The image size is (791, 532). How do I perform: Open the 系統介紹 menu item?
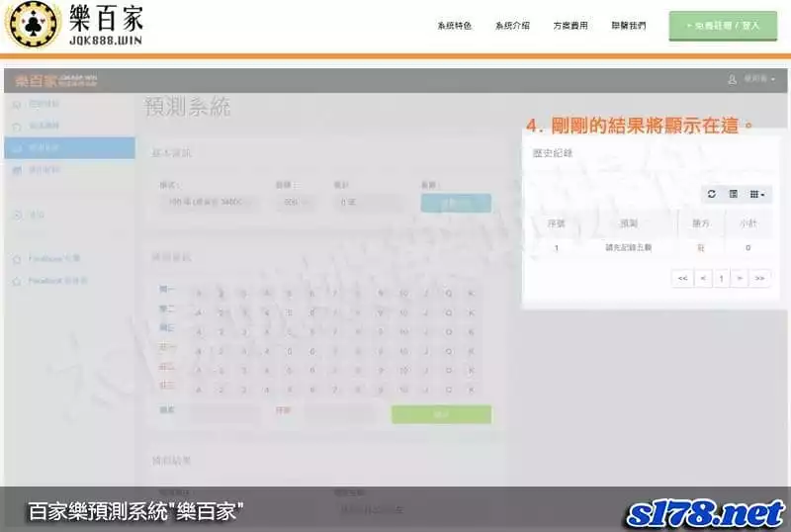click(x=512, y=26)
